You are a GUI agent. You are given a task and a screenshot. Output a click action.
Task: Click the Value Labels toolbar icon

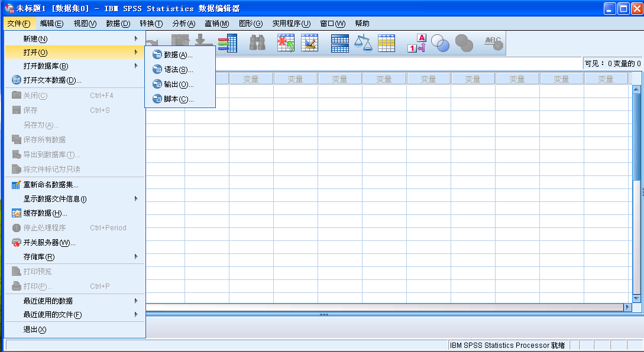417,43
